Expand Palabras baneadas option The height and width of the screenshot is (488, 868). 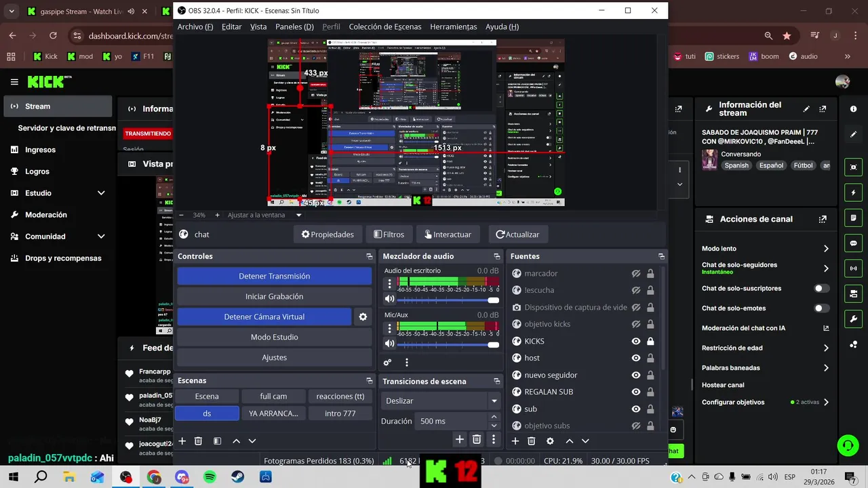826,368
